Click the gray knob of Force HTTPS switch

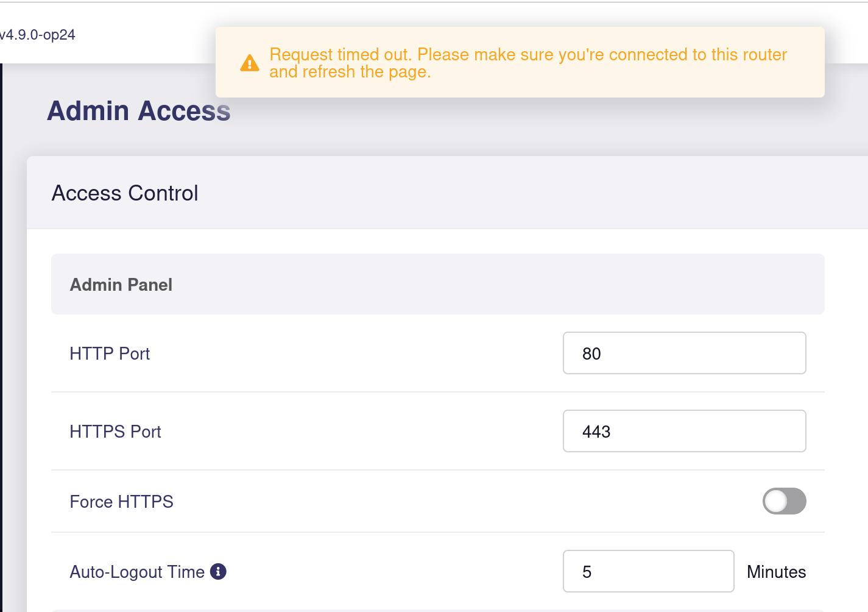[x=775, y=502]
